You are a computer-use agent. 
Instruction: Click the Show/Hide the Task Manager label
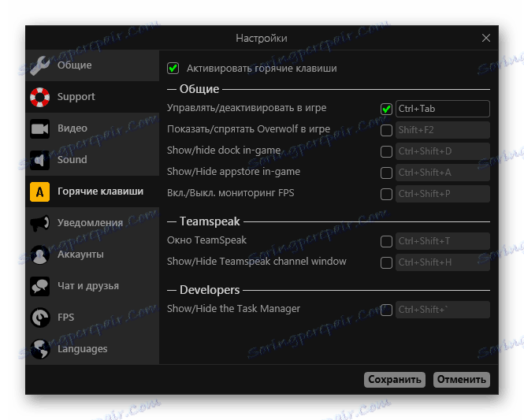click(x=233, y=309)
